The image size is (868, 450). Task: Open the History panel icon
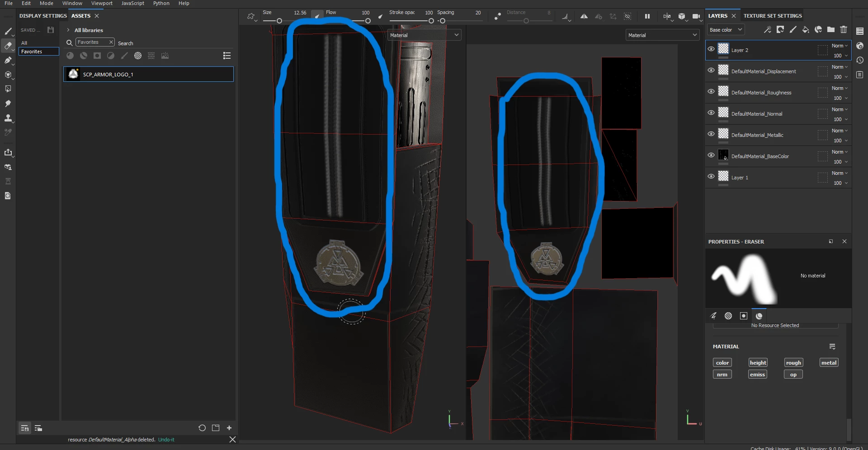coord(860,60)
